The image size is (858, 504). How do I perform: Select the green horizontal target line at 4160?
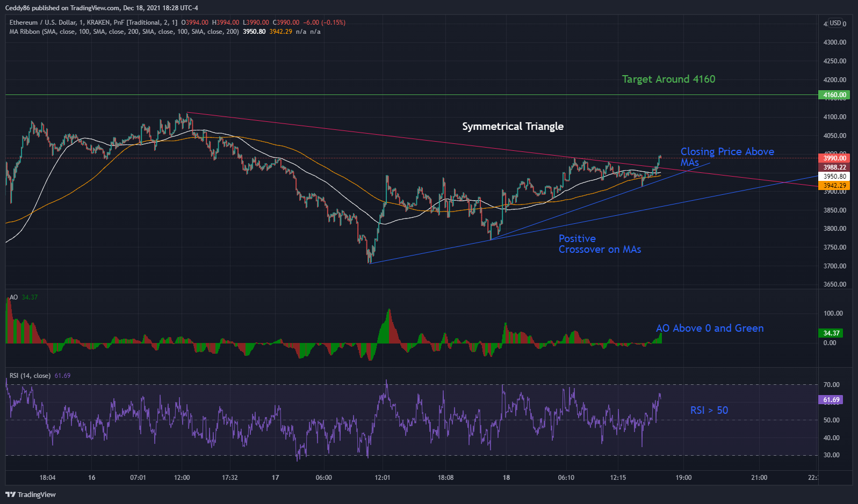412,95
